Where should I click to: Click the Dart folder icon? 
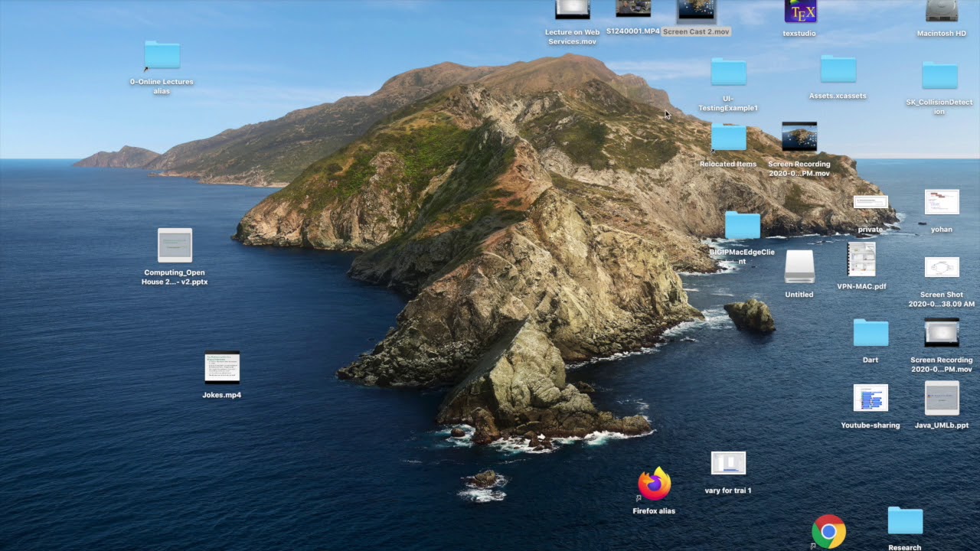(x=871, y=333)
